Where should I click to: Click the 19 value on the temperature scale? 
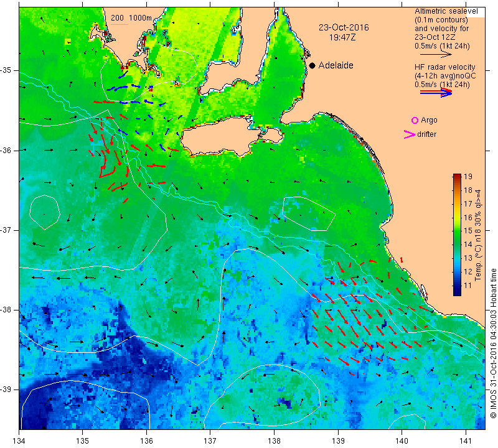click(x=468, y=177)
